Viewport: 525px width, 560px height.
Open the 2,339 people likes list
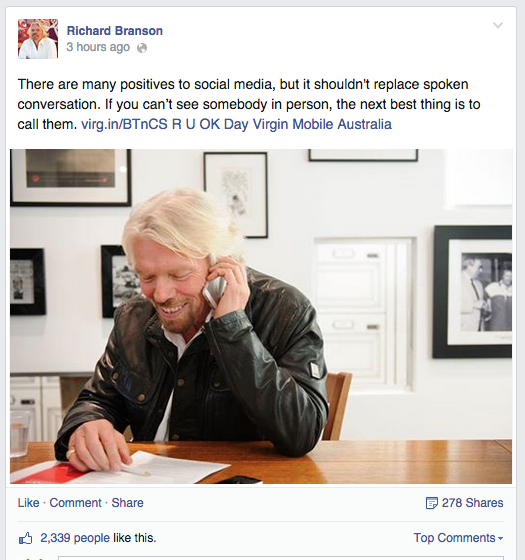coord(75,538)
